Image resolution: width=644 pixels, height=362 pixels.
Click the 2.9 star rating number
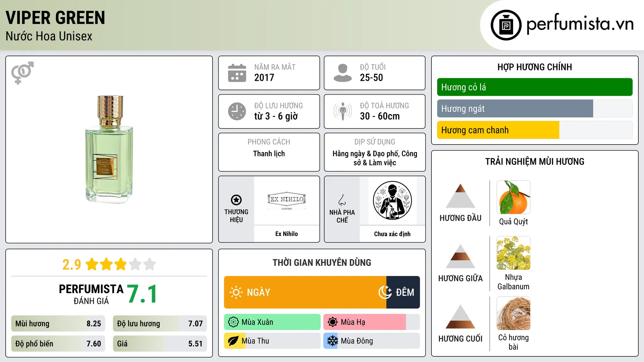tap(72, 265)
